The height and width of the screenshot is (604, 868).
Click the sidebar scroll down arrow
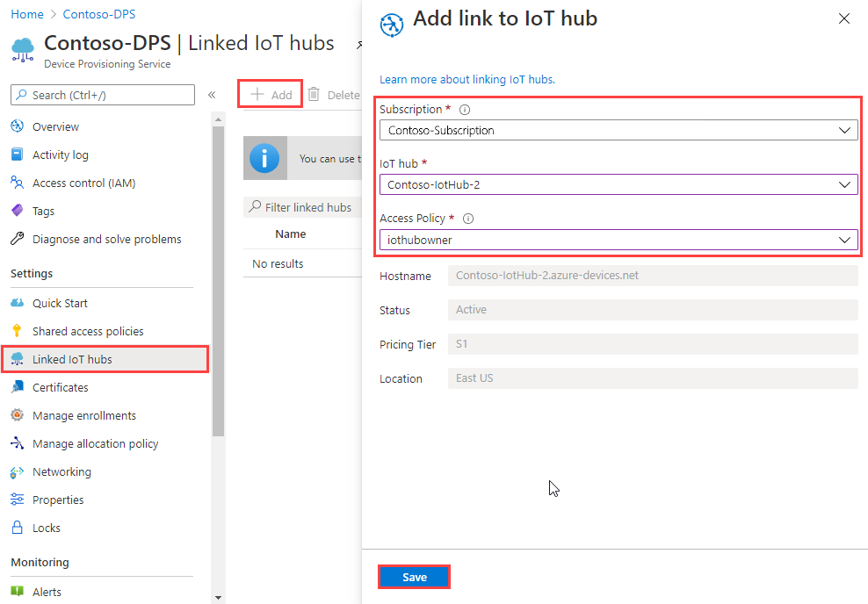pyautogui.click(x=218, y=597)
